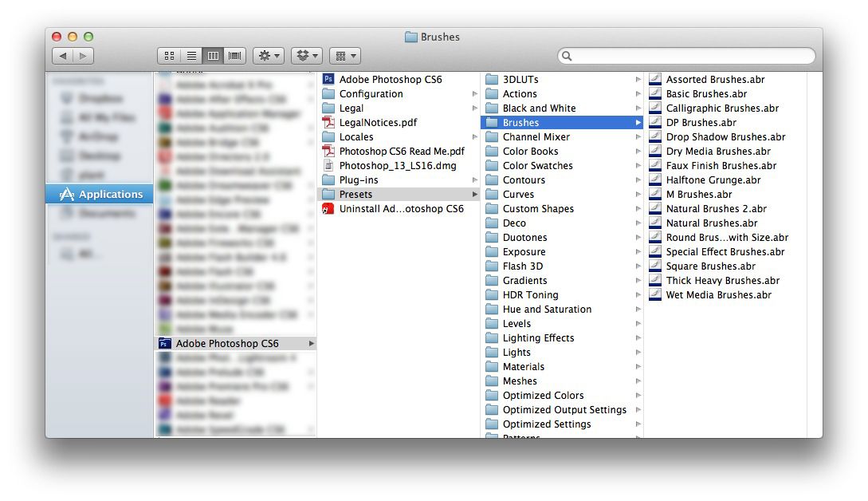The height and width of the screenshot is (501, 868).
Task: Select the Duotones folder
Action: point(562,238)
